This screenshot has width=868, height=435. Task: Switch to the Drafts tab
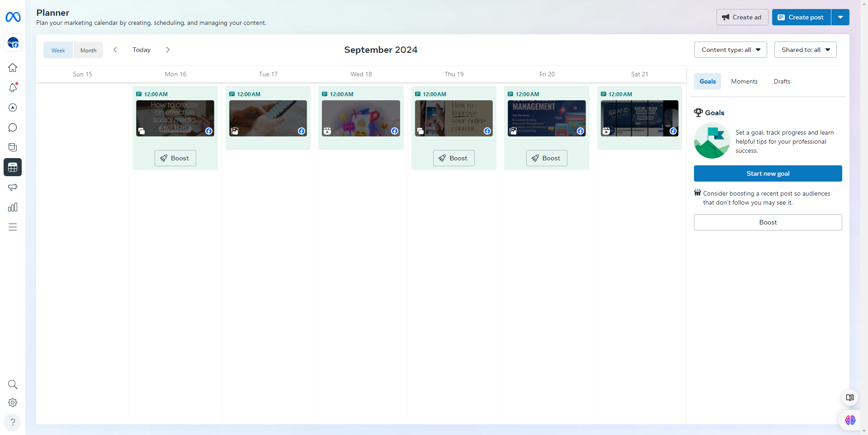(782, 81)
